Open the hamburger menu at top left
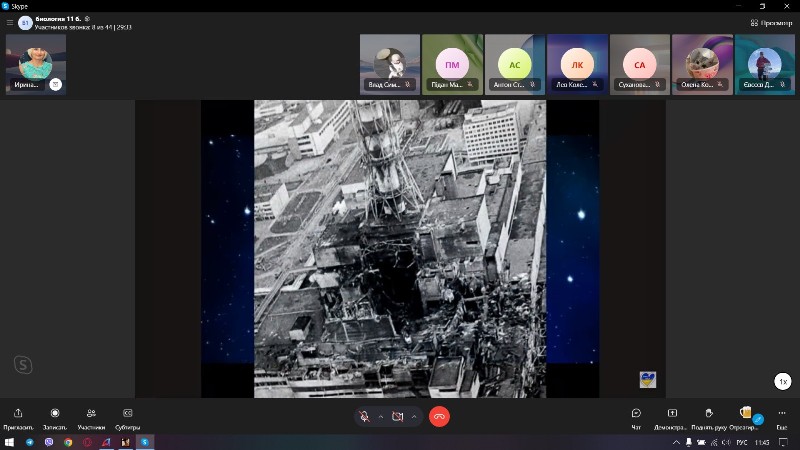Image resolution: width=800 pixels, height=450 pixels. click(9, 22)
